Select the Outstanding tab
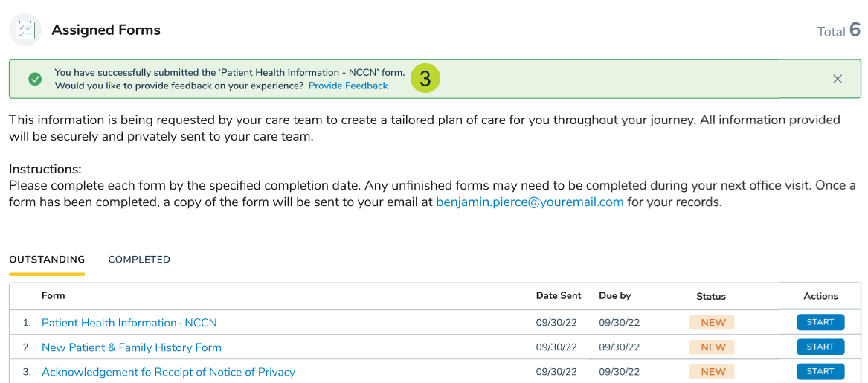The height and width of the screenshot is (383, 868). pos(47,260)
